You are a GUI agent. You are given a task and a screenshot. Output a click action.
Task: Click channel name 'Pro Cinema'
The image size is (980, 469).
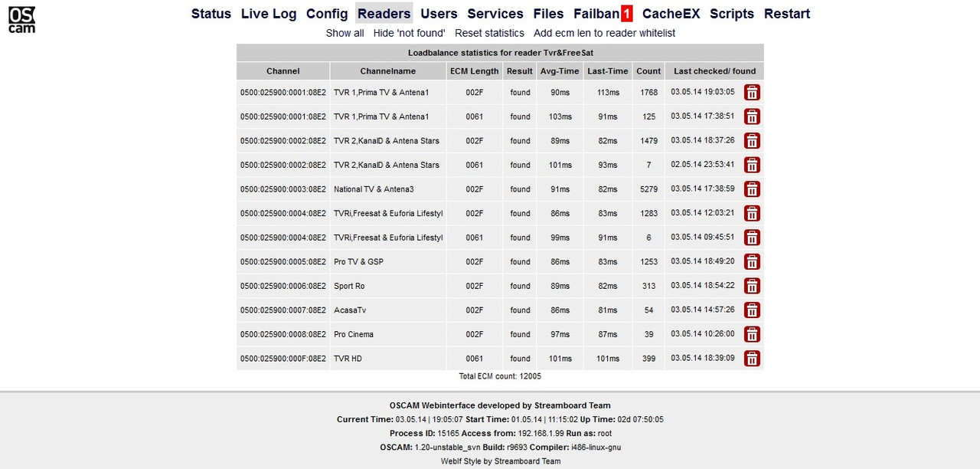click(354, 334)
